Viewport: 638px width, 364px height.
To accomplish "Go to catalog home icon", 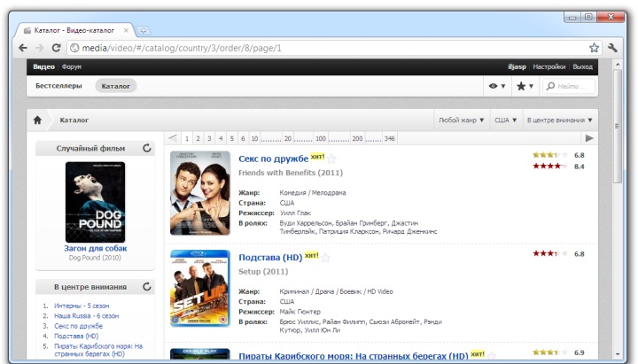I will (x=37, y=120).
